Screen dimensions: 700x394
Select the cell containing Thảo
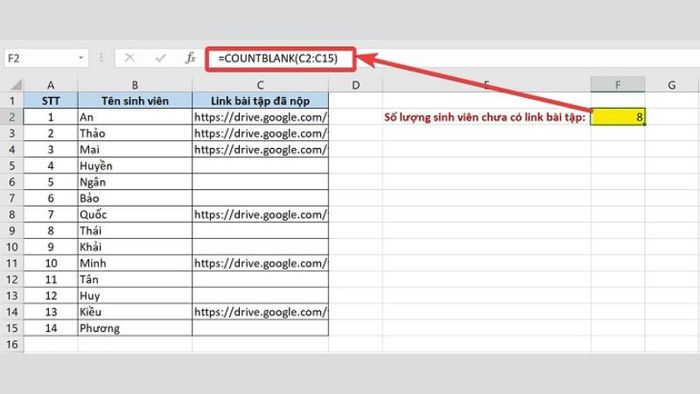pos(135,133)
